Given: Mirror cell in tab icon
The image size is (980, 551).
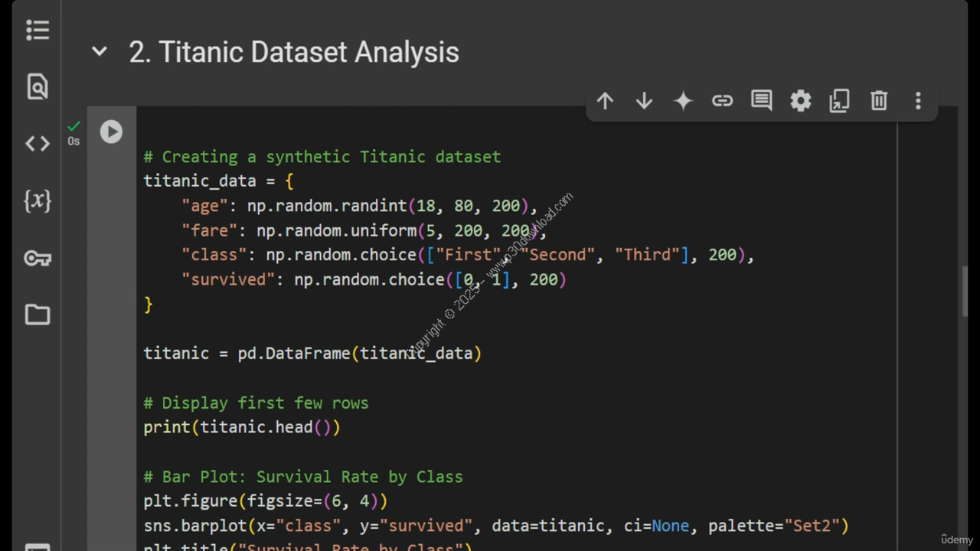Looking at the screenshot, I should pos(839,101).
